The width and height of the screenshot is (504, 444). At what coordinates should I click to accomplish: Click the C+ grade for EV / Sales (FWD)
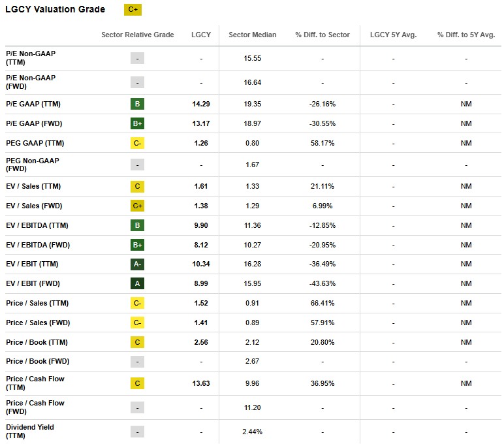coord(137,206)
